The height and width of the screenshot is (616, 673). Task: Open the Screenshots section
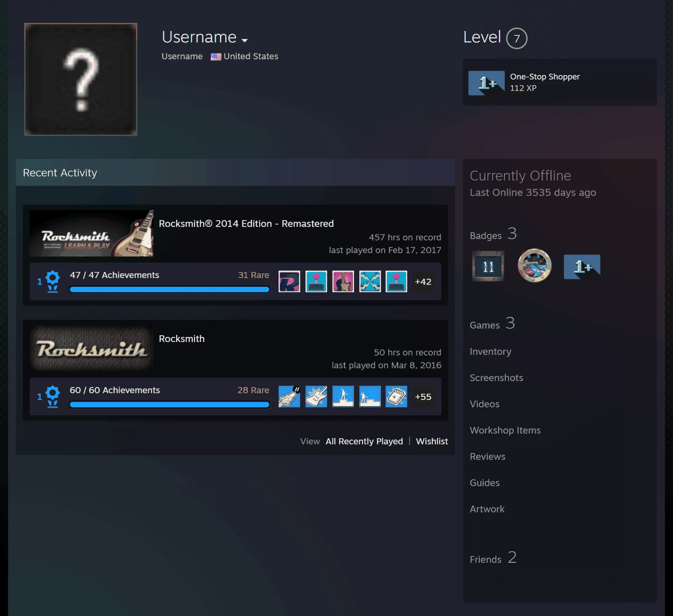point(496,378)
